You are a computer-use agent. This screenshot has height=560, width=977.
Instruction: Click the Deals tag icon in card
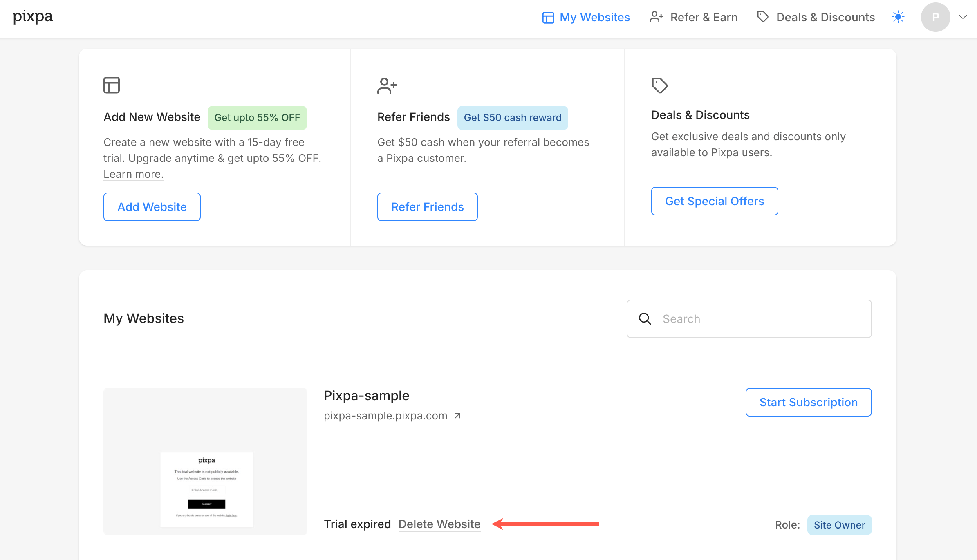659,85
